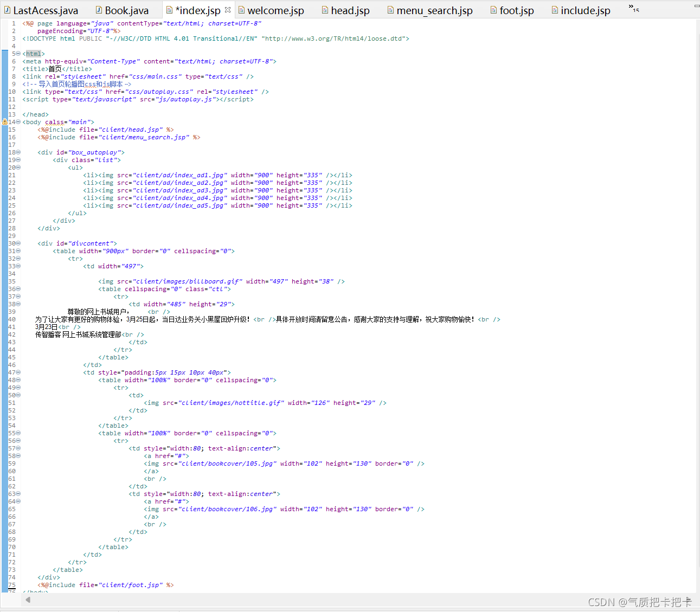Viewport: 700px width, 612px height.
Task: Collapse the td width 485 fold on line 38
Action: (18, 304)
